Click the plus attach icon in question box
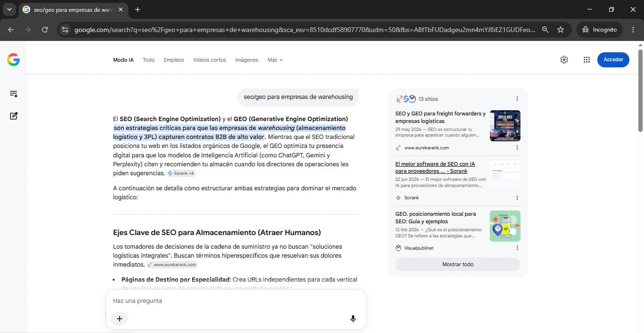 coord(119,319)
